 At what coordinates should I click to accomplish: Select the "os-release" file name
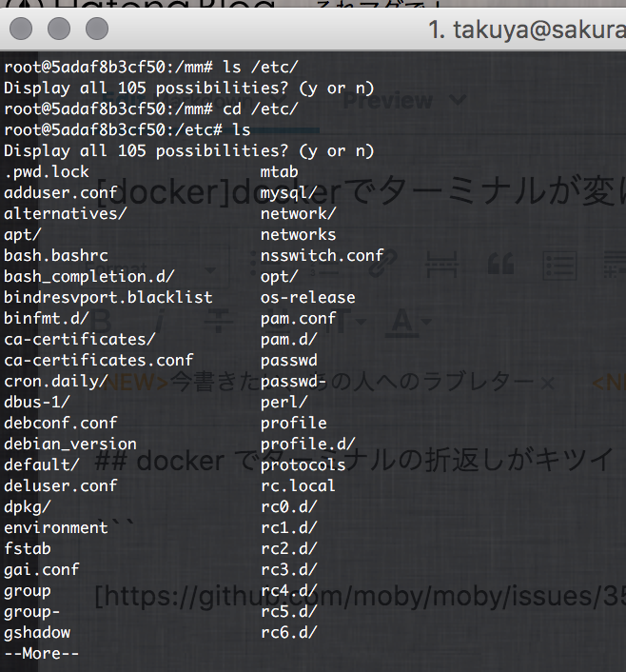308,298
